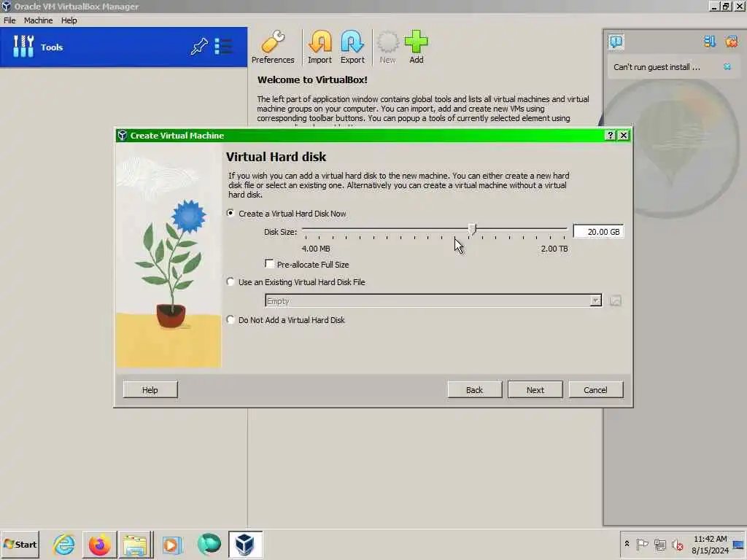
Task: Click the delete-all notifications icon
Action: tap(731, 42)
